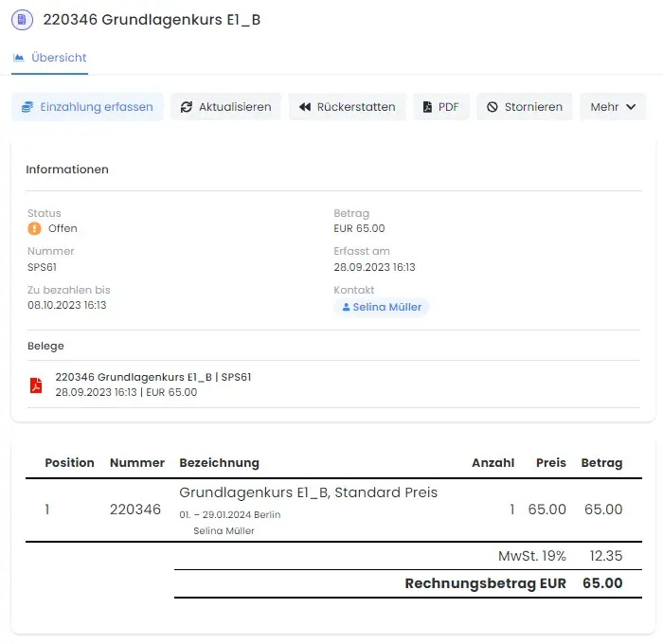Open the Übersicht tab
The height and width of the screenshot is (644, 663).
coord(49,58)
